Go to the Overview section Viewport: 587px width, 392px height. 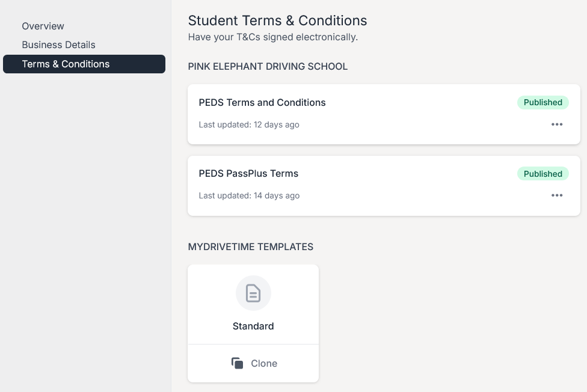pyautogui.click(x=43, y=26)
